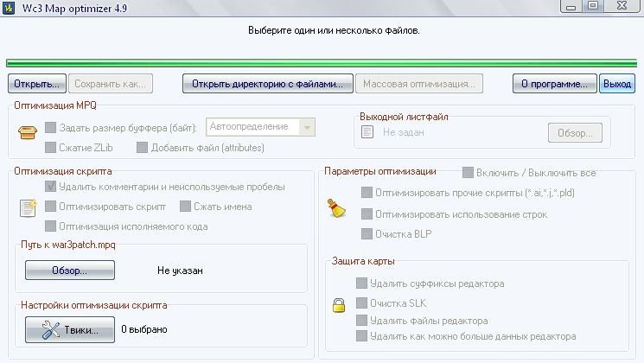Enable Оптимизация исполняемого кода checkbox

pos(50,226)
